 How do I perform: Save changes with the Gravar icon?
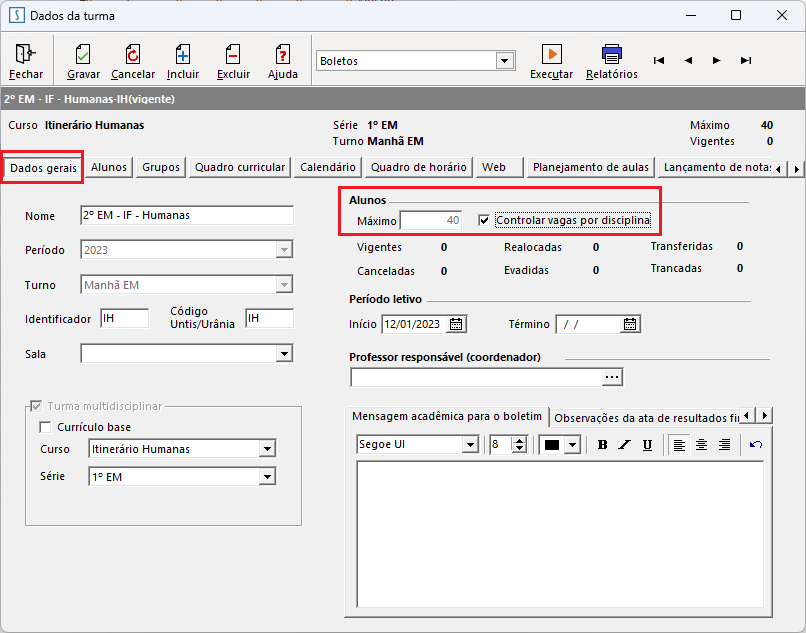pyautogui.click(x=83, y=55)
